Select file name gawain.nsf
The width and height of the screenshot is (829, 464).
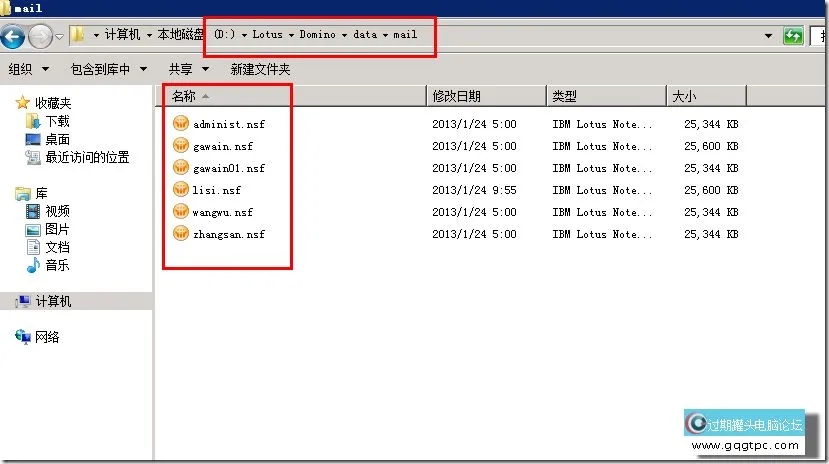coord(223,146)
